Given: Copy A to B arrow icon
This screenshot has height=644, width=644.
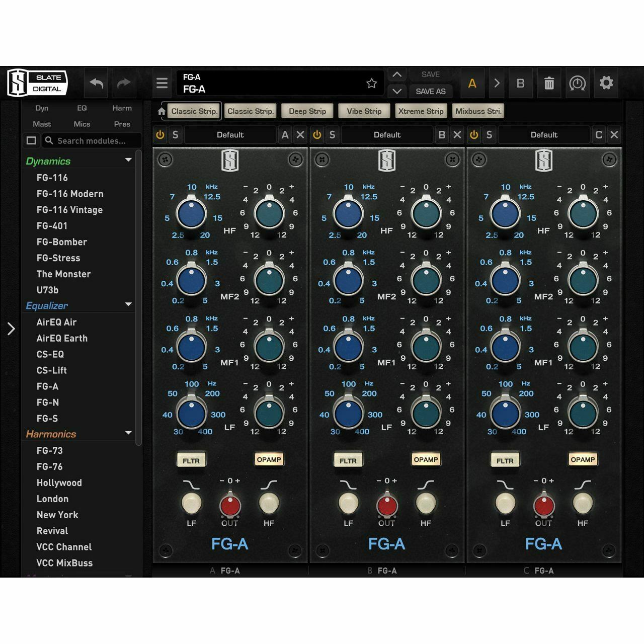Looking at the screenshot, I should pos(497,83).
